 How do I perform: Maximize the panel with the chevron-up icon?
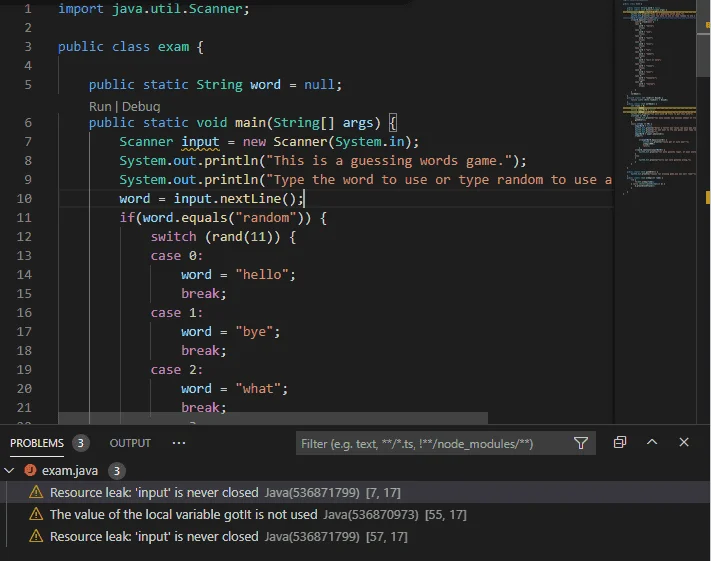coord(652,442)
